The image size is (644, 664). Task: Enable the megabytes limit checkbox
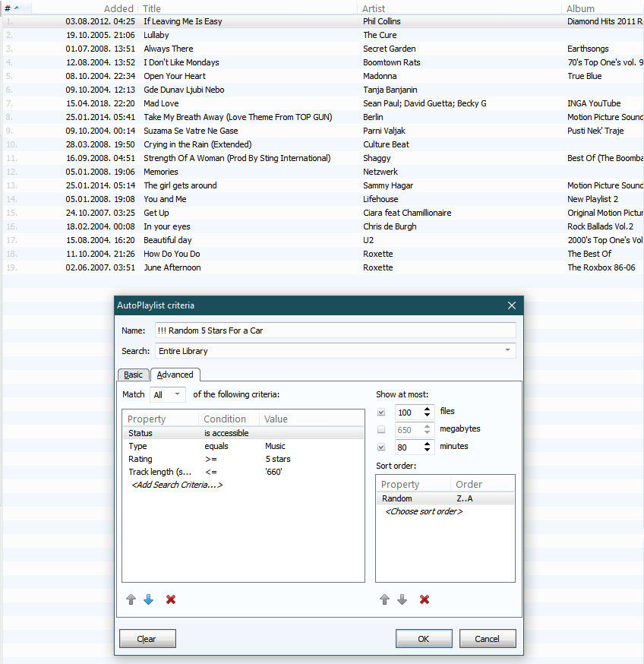click(381, 429)
